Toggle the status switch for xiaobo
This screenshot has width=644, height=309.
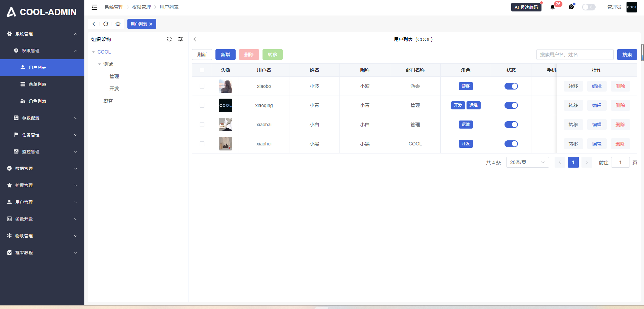pyautogui.click(x=511, y=86)
